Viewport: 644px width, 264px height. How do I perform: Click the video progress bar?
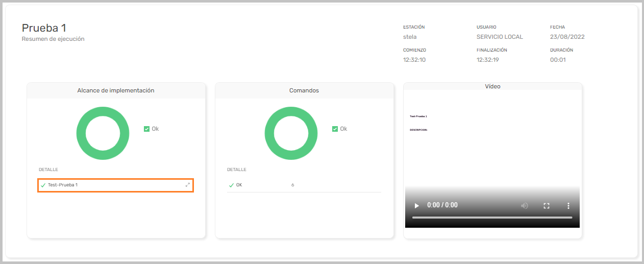click(x=492, y=218)
